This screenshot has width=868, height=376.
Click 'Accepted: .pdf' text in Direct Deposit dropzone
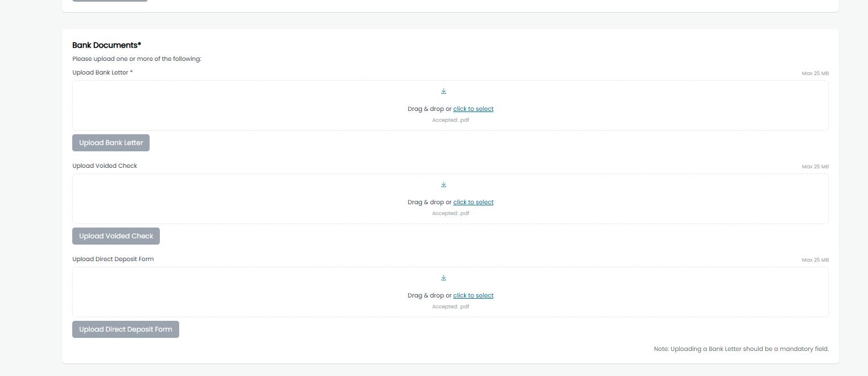coord(450,307)
